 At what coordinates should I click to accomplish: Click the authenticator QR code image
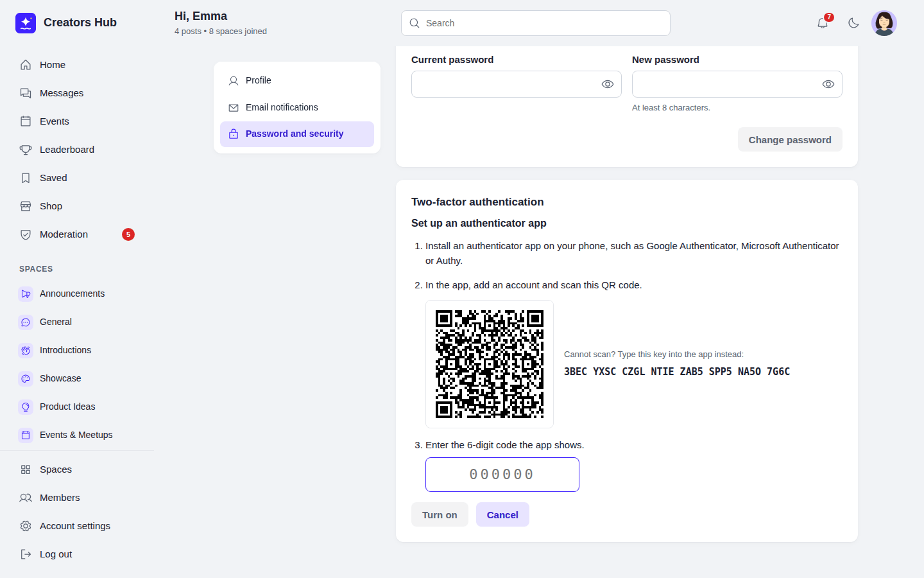[490, 364]
